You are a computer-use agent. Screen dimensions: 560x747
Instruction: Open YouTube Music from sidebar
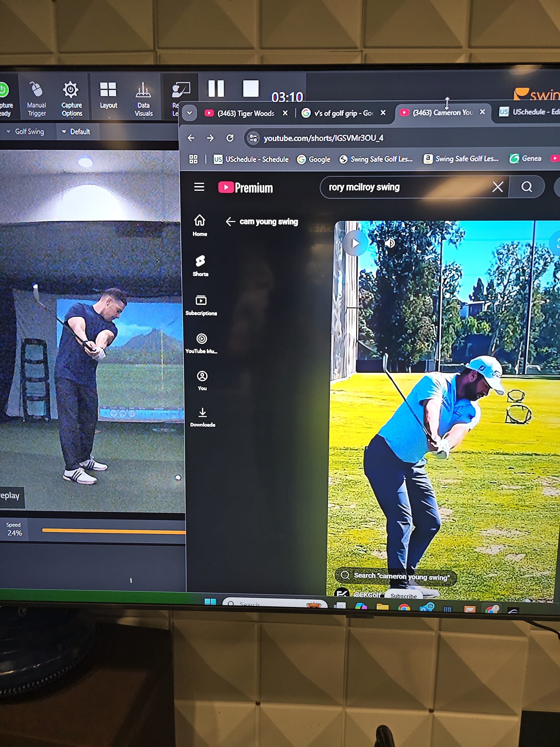[x=201, y=343]
